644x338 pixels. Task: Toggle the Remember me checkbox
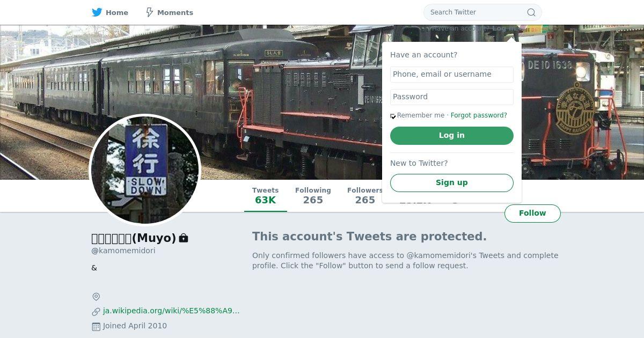tap(393, 116)
